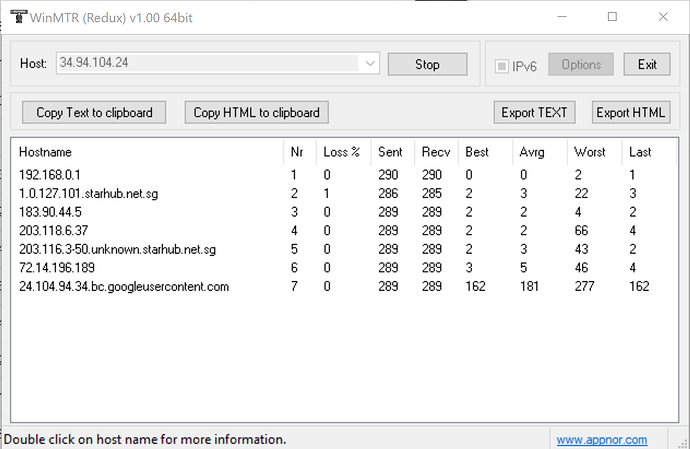Click the WinMTR app icon in title bar
This screenshot has height=449, width=690.
(17, 17)
